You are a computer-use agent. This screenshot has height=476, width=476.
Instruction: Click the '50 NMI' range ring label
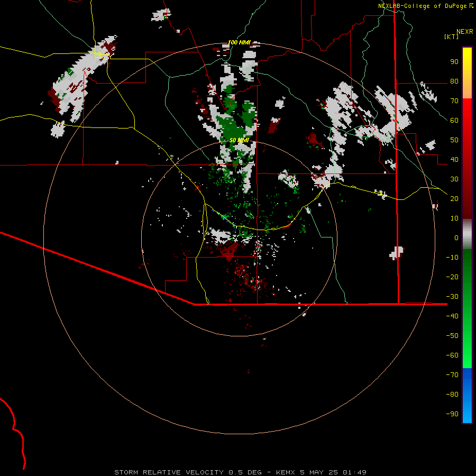tap(239, 140)
